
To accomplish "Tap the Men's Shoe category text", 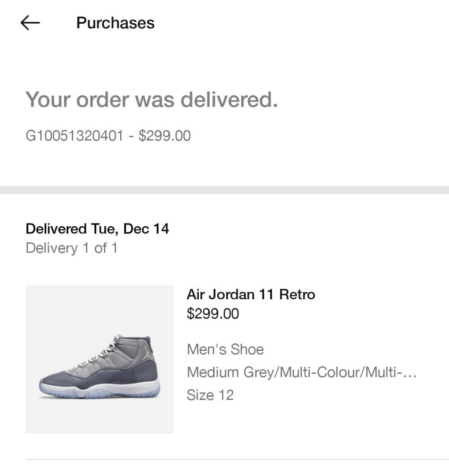I will coord(225,349).
